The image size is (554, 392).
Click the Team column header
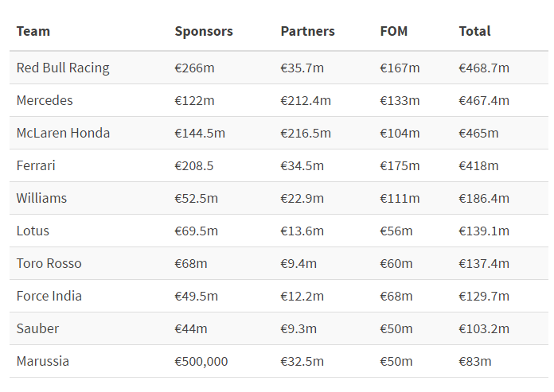(33, 31)
